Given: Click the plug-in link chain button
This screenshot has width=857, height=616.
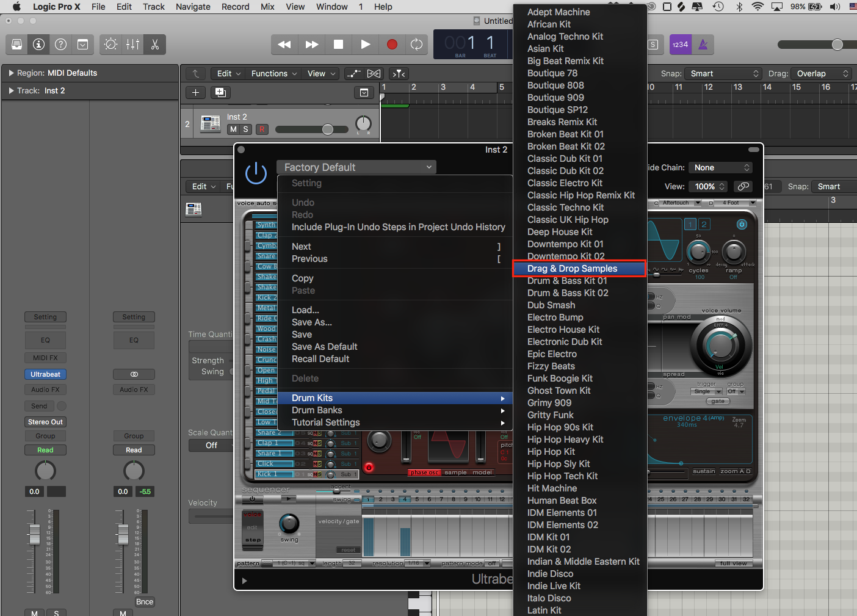Looking at the screenshot, I should [x=743, y=186].
